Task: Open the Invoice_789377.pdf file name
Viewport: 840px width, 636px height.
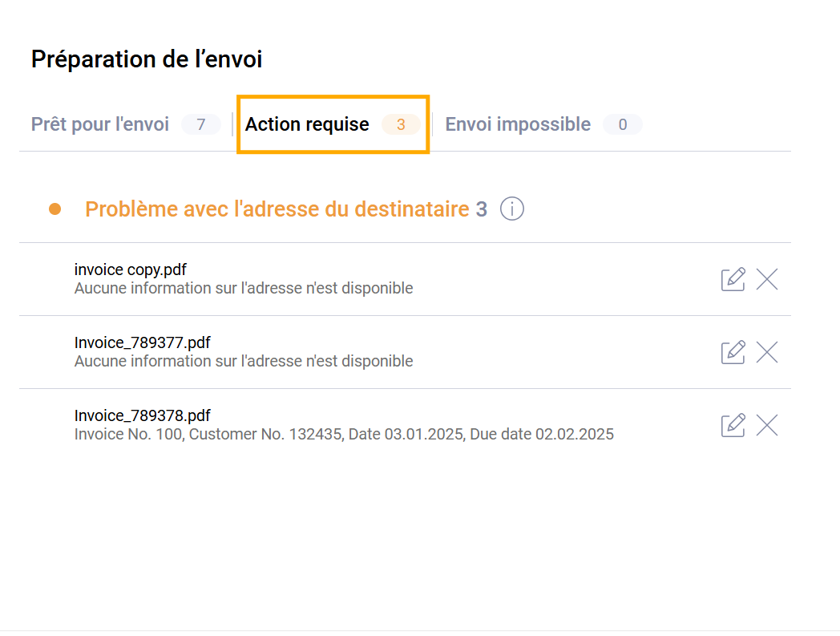Action: (142, 343)
